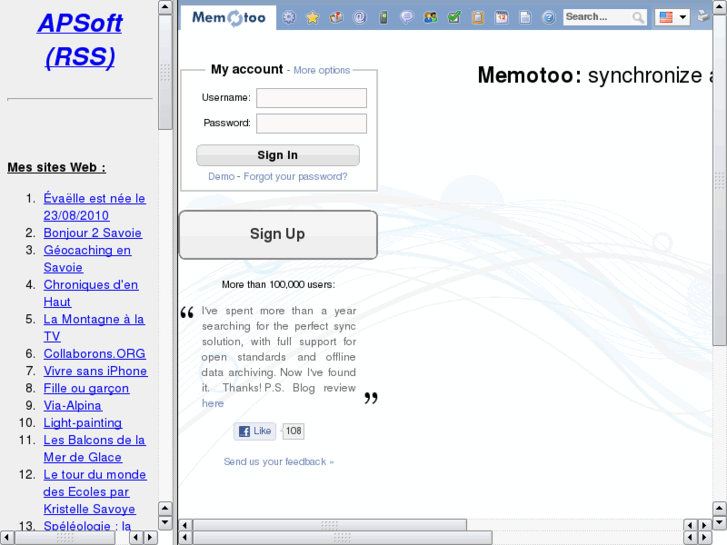Open the calendar icon showing 12
The height and width of the screenshot is (545, 727).
coord(502,18)
